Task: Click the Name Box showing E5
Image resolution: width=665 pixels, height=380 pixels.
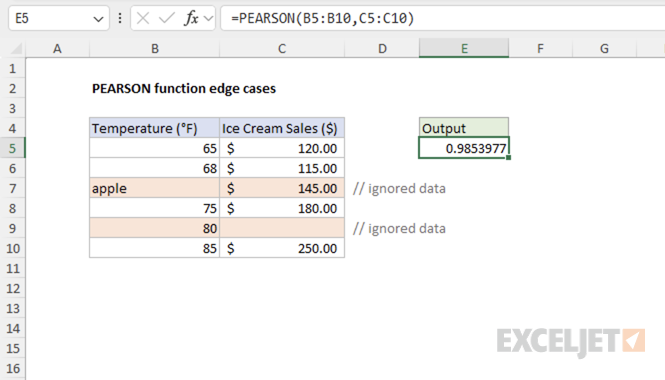Action: [59, 18]
